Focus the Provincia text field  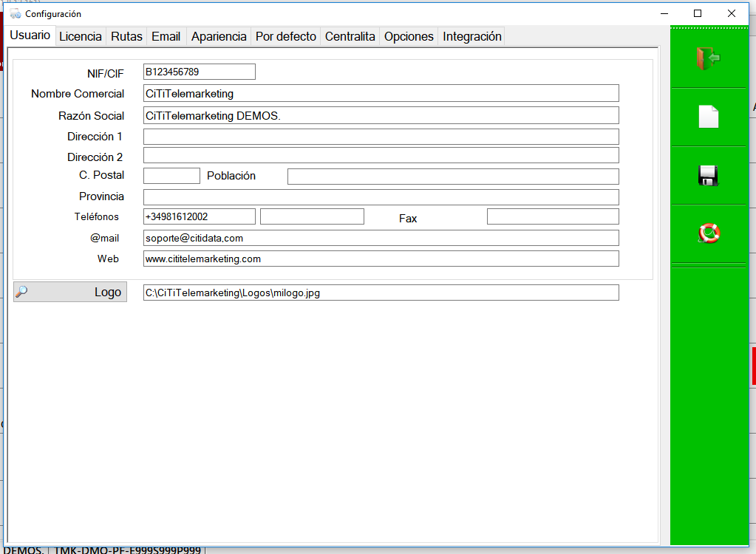tap(381, 197)
